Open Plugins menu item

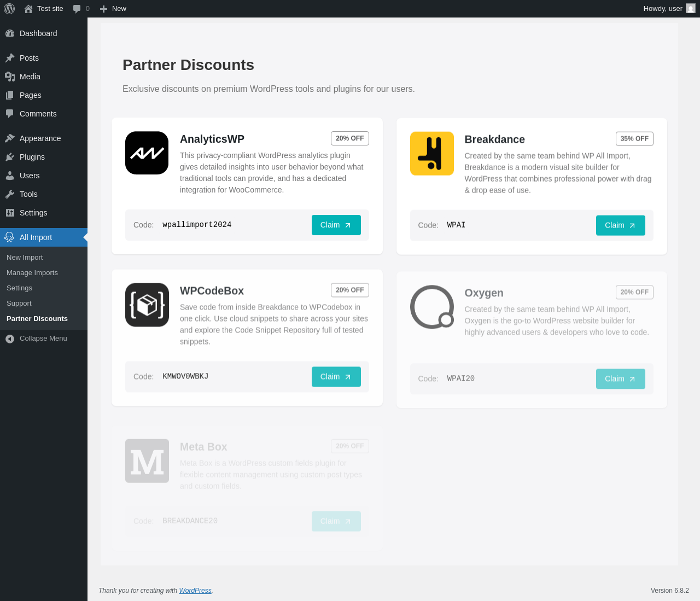point(44,157)
